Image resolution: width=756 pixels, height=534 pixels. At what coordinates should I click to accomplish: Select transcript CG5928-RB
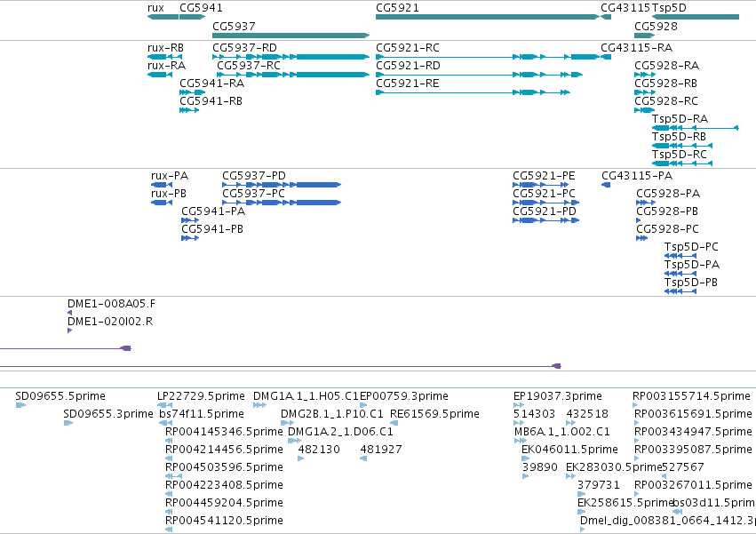(645, 92)
